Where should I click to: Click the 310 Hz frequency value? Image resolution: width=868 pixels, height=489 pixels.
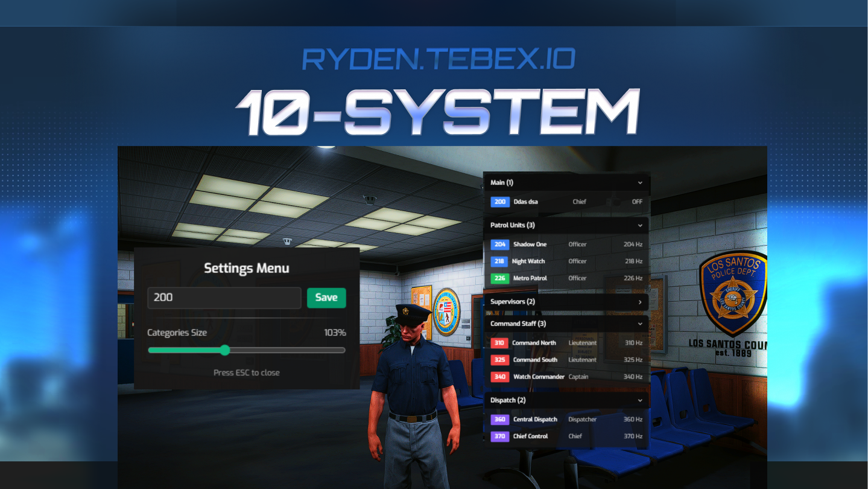(634, 343)
